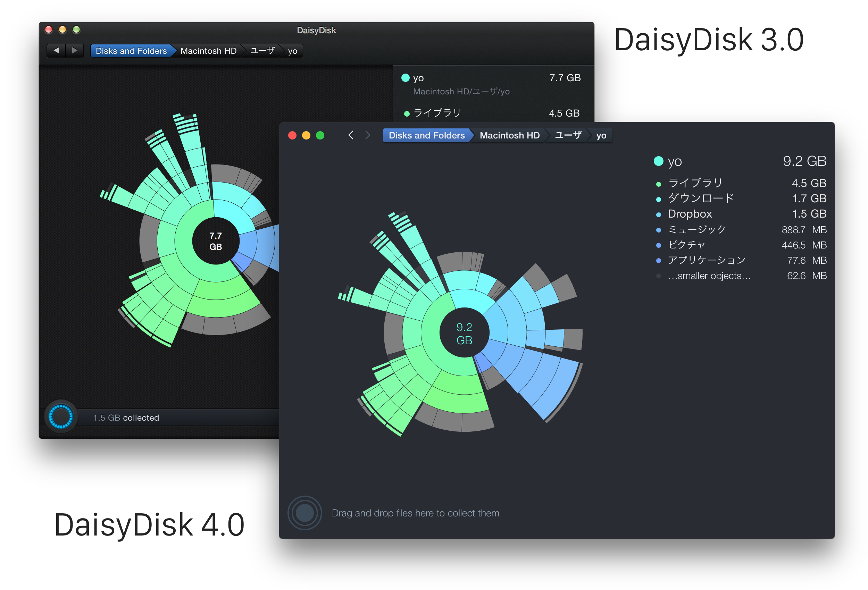
Task: Click the collector target circle in the DaisyDisk 4.0 window
Action: pos(305,513)
